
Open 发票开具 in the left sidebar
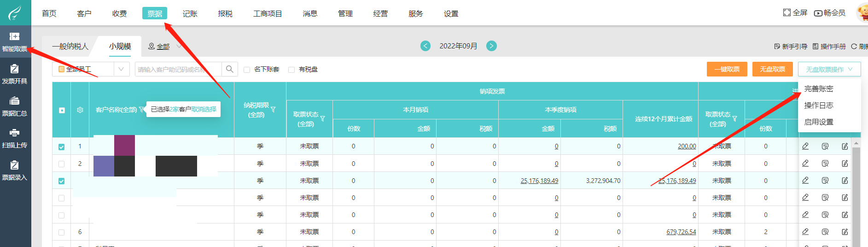[x=15, y=74]
